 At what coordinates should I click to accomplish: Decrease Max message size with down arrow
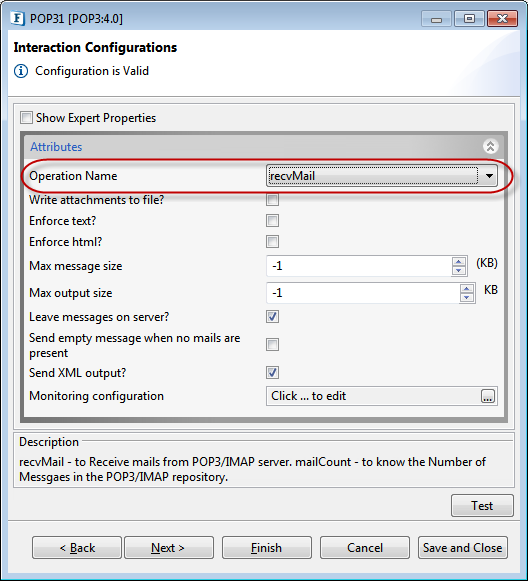[x=459, y=270]
